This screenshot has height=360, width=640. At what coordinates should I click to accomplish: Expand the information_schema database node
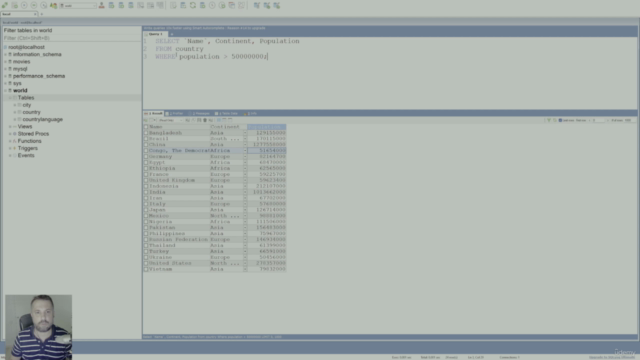tap(5, 54)
